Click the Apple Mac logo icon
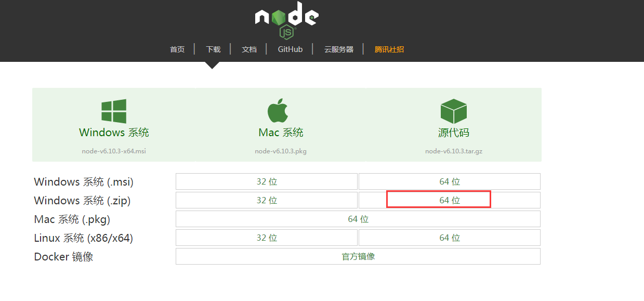644x301 pixels. [x=278, y=110]
